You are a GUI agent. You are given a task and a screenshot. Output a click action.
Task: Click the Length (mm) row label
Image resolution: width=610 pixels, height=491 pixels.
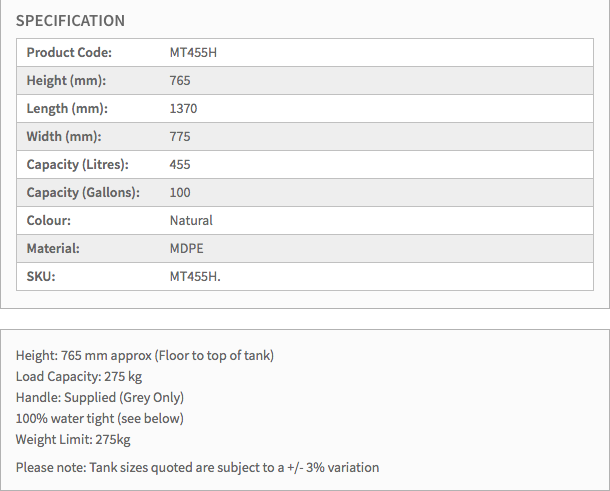67,108
